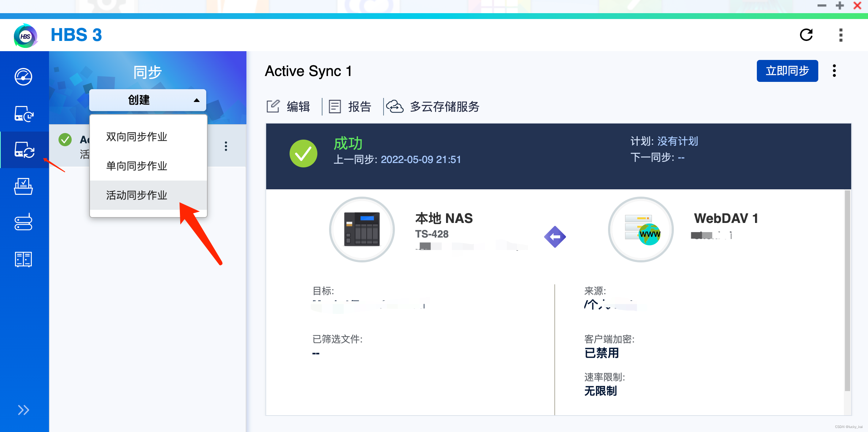This screenshot has width=868, height=432.
Task: Select the Sync sidebar icon
Action: pyautogui.click(x=24, y=150)
